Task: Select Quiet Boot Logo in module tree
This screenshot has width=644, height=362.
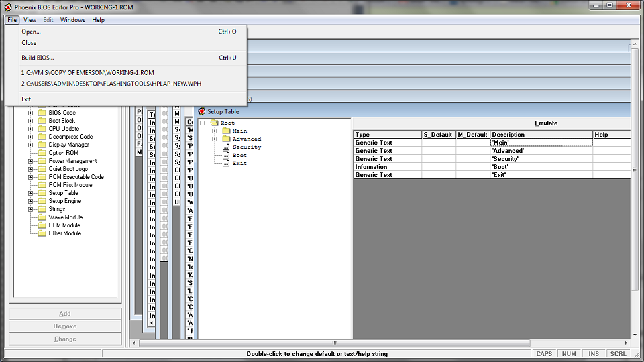Action: [x=68, y=169]
